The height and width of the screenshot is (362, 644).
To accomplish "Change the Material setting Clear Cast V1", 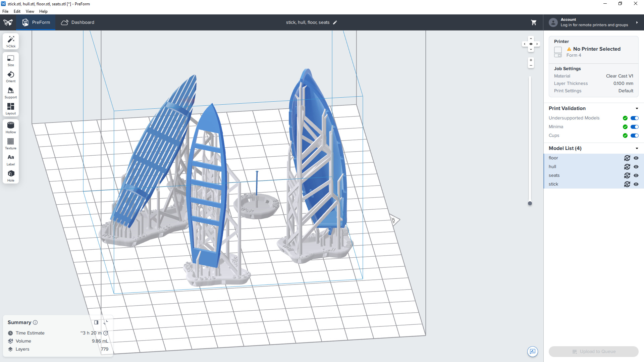I will point(620,76).
